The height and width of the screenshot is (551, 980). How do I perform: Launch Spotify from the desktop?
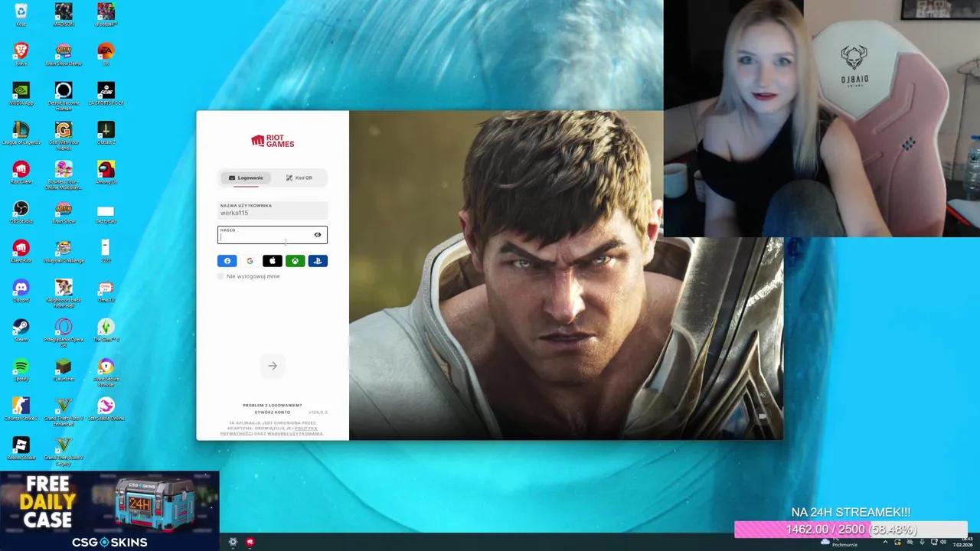coord(21,370)
